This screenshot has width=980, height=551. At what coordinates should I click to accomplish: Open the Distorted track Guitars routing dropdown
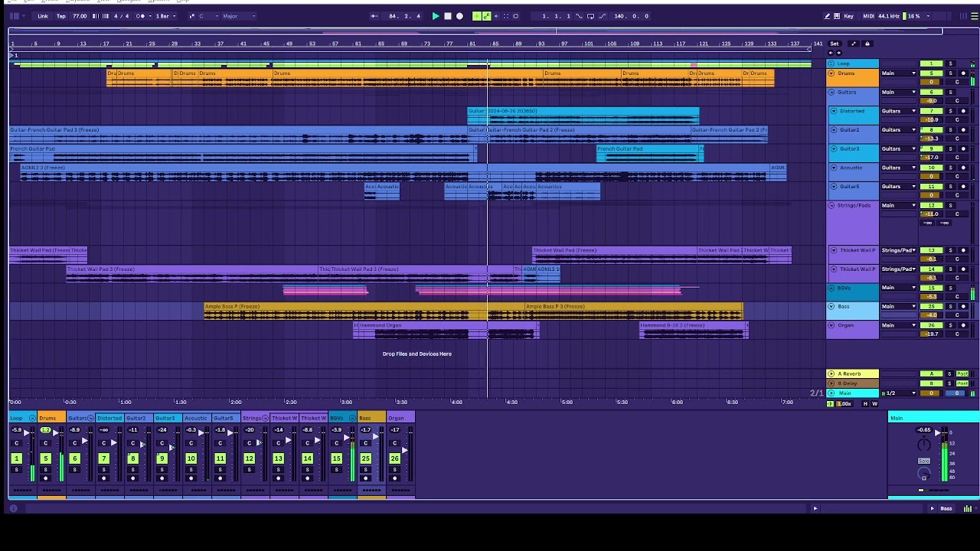click(x=898, y=111)
